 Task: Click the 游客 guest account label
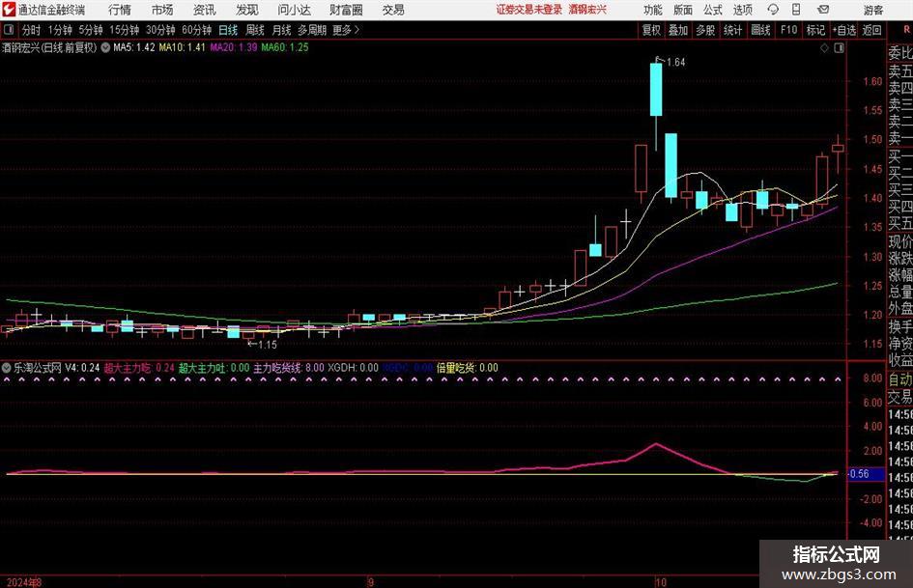coord(872,10)
